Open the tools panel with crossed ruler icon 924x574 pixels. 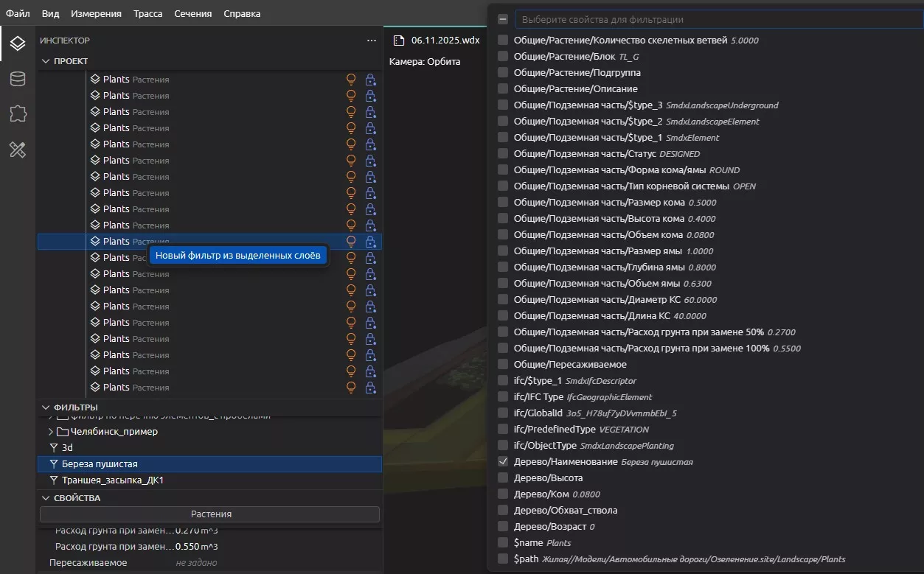coord(18,150)
